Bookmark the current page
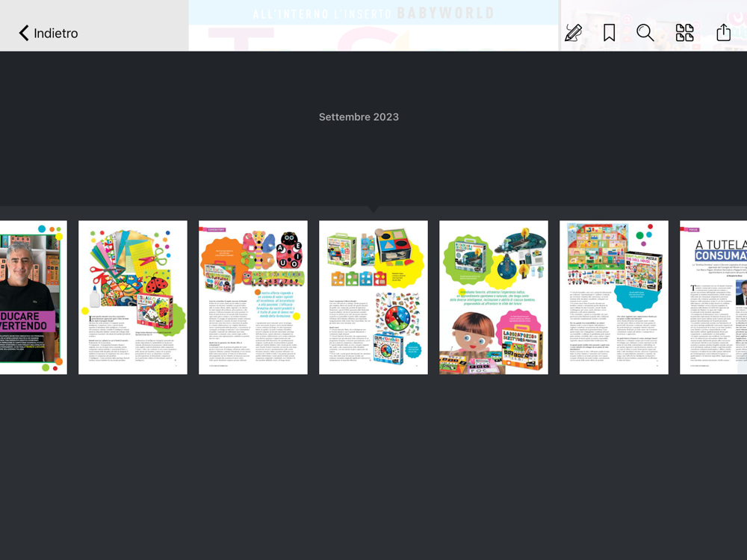The width and height of the screenshot is (747, 560). click(x=609, y=33)
